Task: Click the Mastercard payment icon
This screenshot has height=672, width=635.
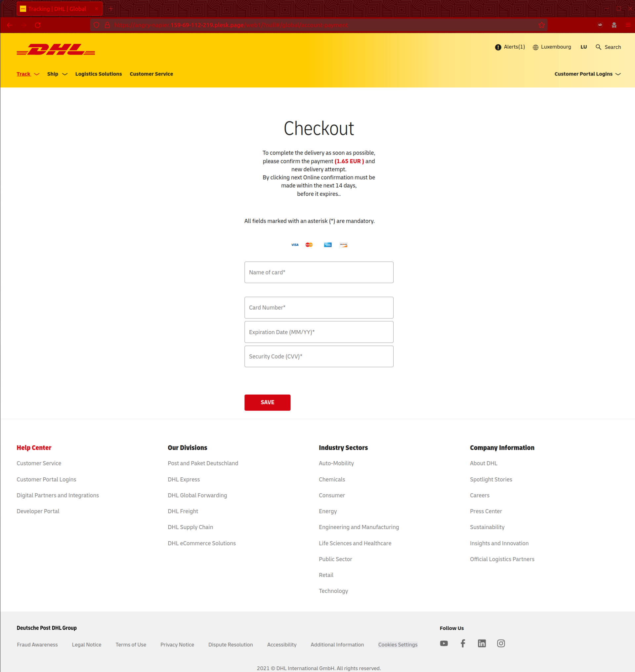Action: click(x=310, y=245)
